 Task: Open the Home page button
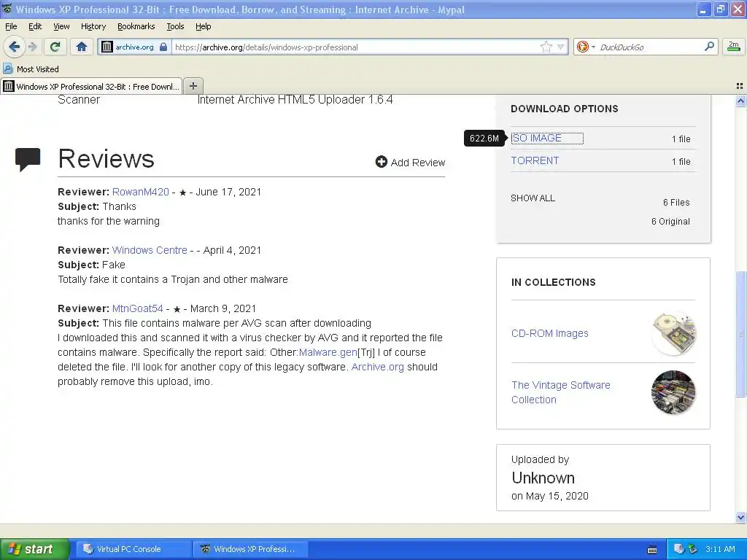82,47
